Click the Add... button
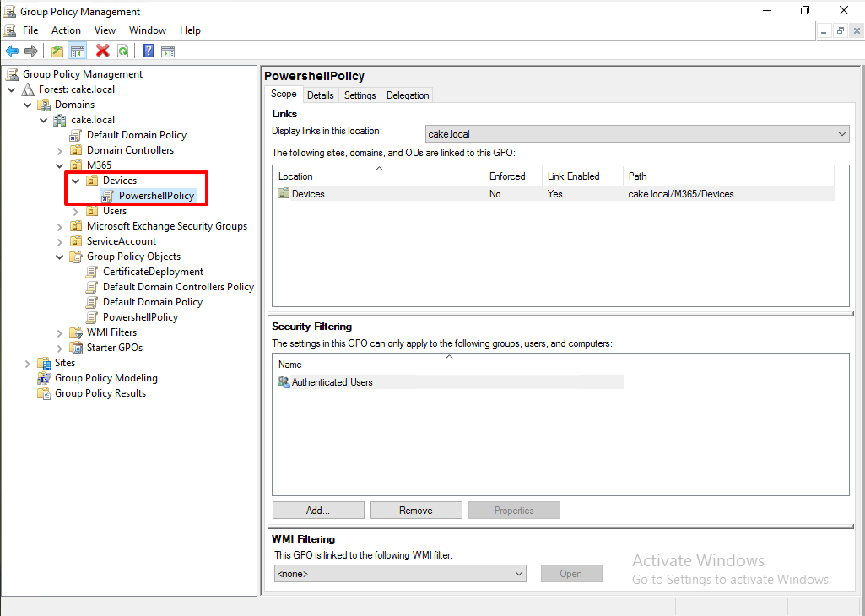865x616 pixels. 318,511
